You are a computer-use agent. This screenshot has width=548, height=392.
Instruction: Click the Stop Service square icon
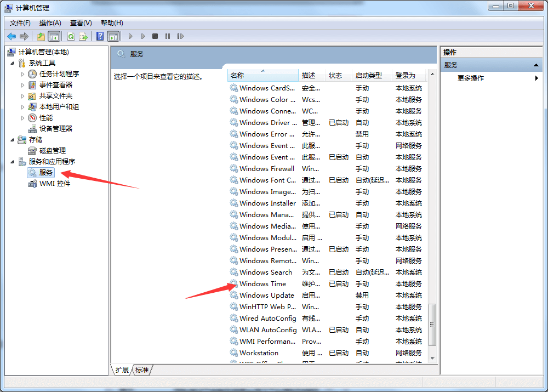coord(155,36)
